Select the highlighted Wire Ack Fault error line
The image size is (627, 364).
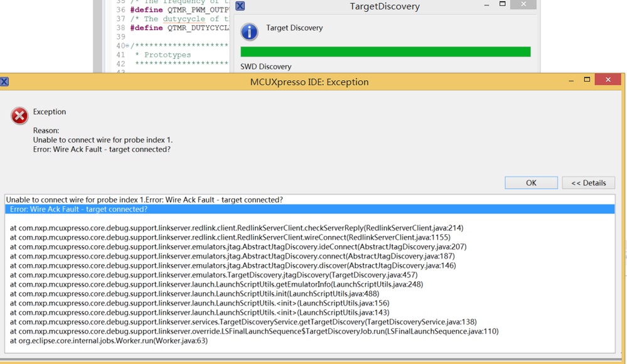[x=188, y=209]
